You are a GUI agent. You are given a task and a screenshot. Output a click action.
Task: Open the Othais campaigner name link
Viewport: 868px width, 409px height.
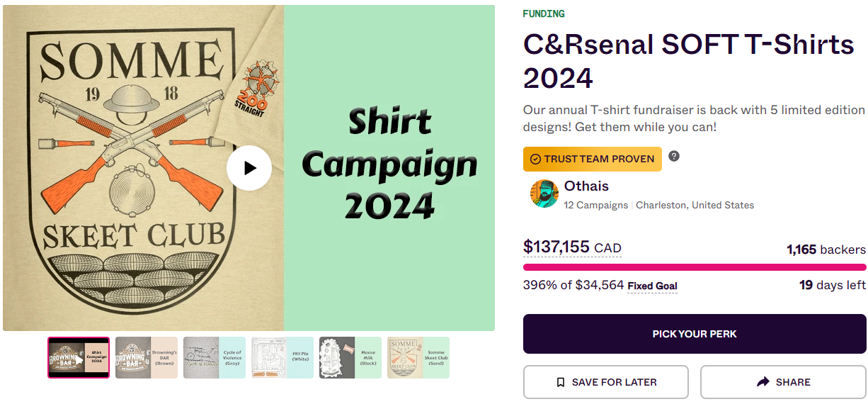tap(586, 186)
